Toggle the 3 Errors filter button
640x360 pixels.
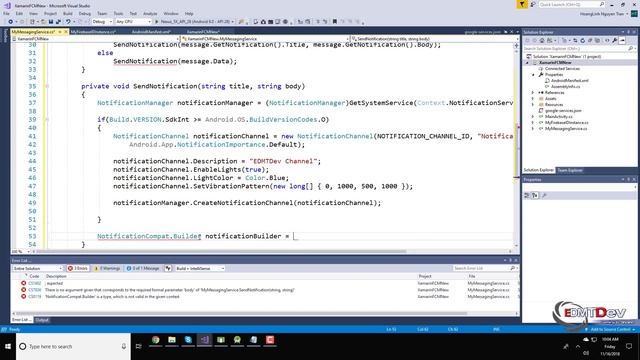click(78, 268)
